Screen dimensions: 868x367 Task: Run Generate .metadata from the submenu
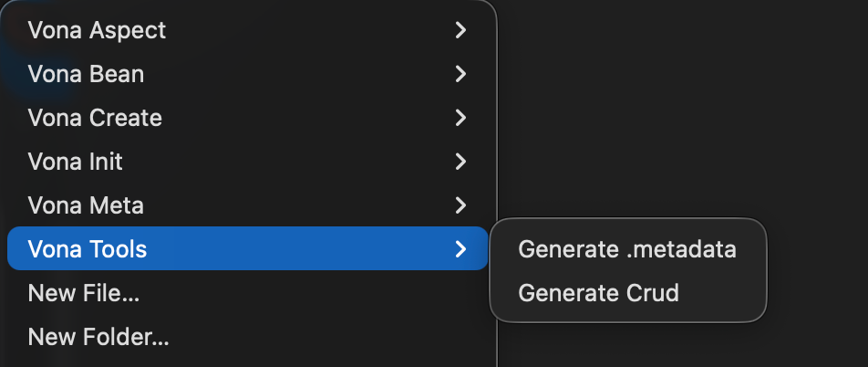(x=626, y=248)
